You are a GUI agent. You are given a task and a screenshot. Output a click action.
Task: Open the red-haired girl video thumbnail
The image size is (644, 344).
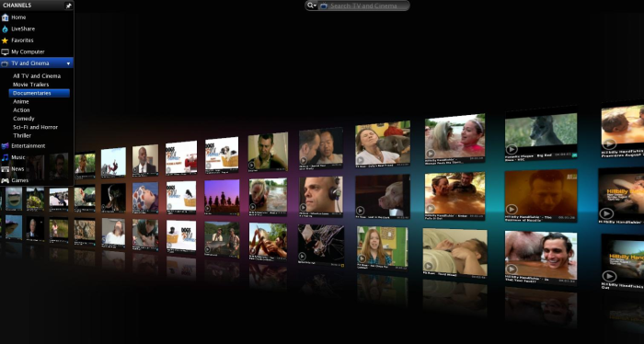point(383,247)
